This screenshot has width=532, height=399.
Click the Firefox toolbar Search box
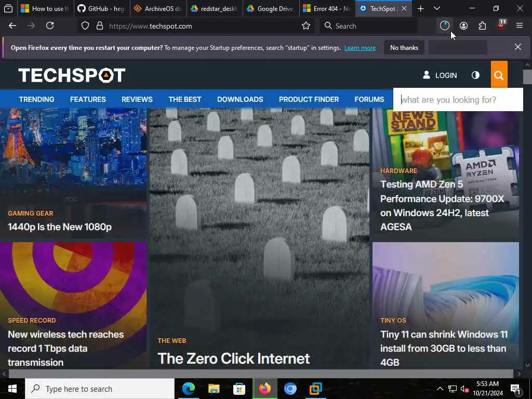click(x=368, y=26)
